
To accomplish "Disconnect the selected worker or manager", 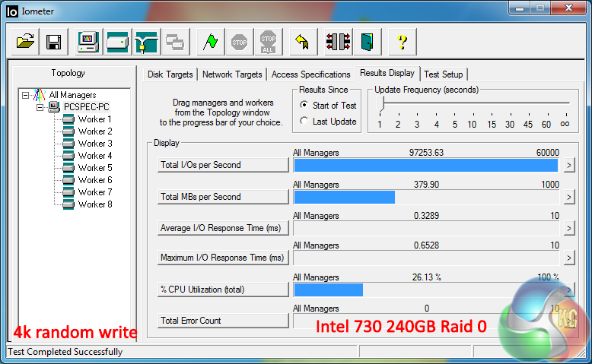I will pos(339,42).
